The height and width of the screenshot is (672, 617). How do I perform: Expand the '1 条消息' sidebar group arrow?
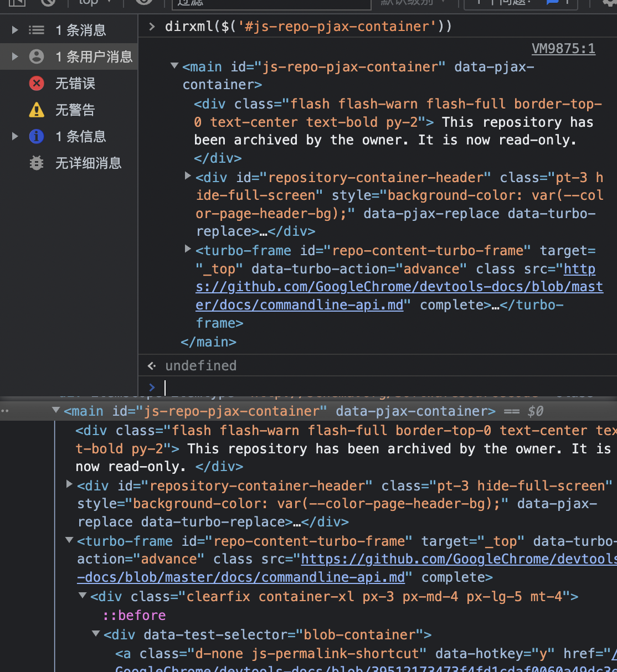(15, 30)
